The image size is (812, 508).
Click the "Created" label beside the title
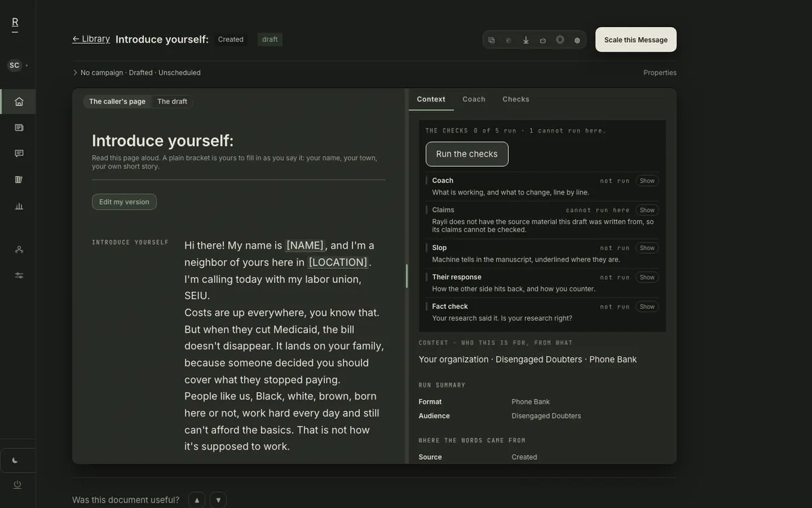231,39
